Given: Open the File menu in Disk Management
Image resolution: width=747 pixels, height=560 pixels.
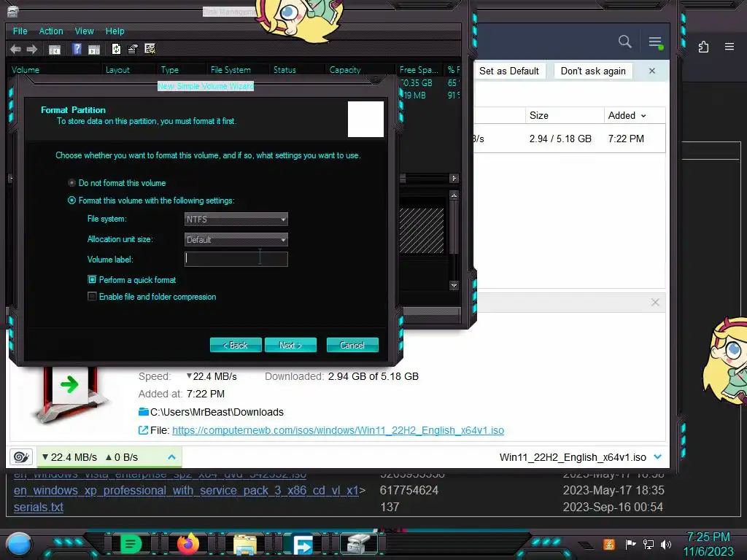Looking at the screenshot, I should click(x=20, y=31).
